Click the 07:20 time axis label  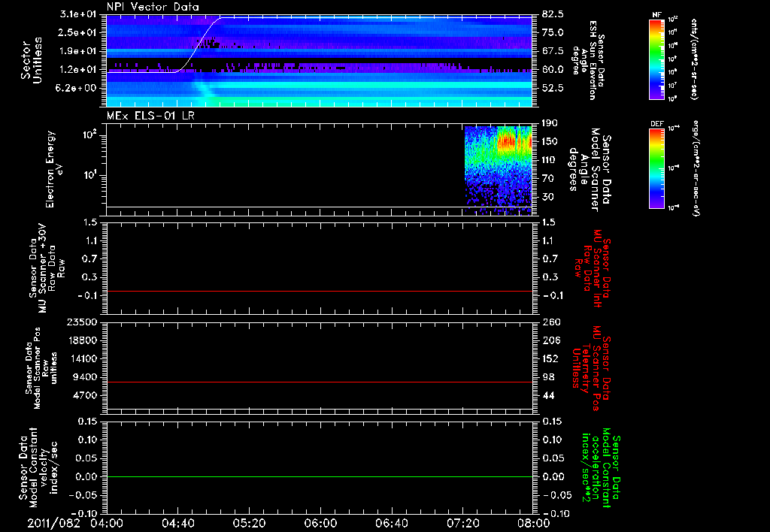[x=464, y=522]
